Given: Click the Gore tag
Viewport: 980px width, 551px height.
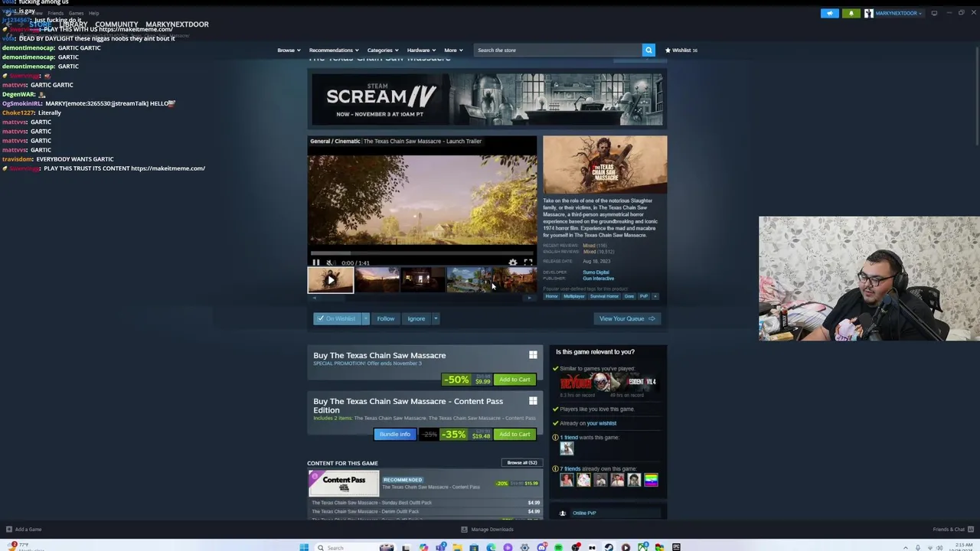Looking at the screenshot, I should [629, 296].
